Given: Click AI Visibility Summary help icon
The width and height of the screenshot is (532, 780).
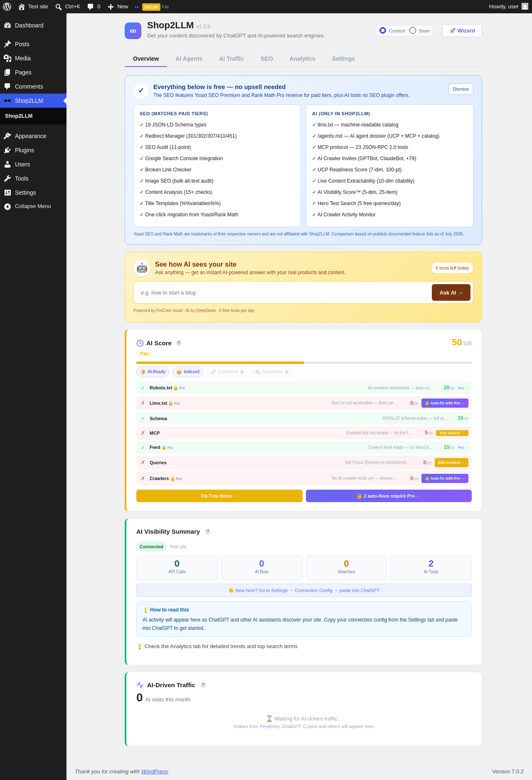Looking at the screenshot, I should [x=208, y=532].
